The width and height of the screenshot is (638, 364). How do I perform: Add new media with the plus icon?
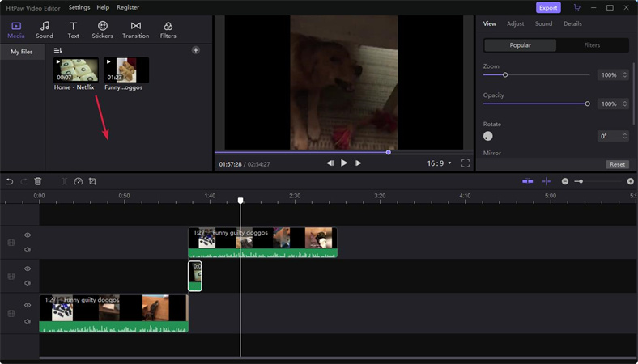click(x=196, y=50)
